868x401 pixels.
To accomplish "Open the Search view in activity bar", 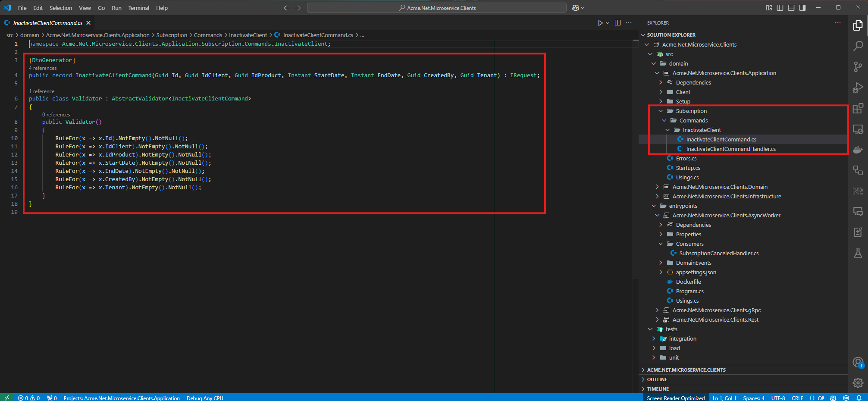I will coord(858,46).
